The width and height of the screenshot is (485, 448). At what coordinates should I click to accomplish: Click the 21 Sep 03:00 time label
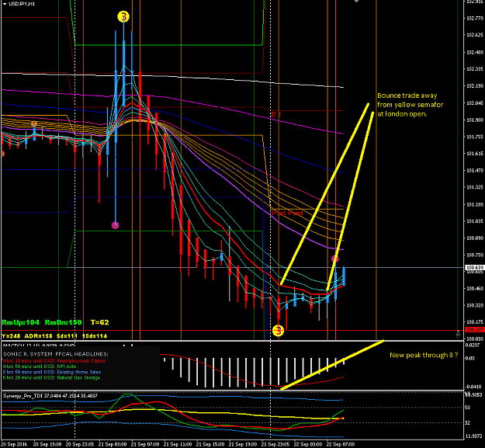coord(113,444)
